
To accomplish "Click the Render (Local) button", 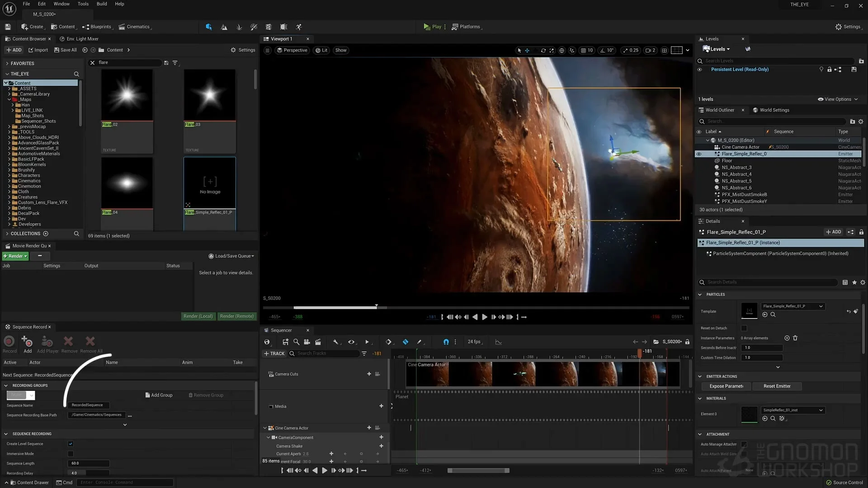I will pyautogui.click(x=198, y=316).
